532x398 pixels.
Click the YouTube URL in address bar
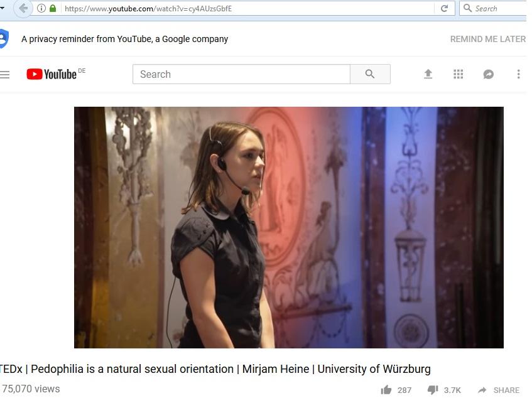tap(148, 9)
